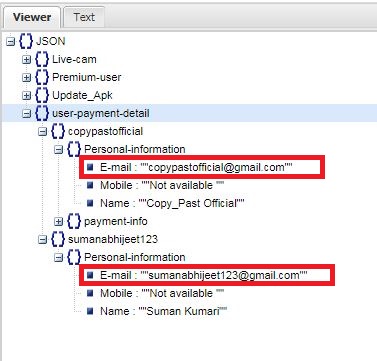Switch to the Viewer tab

click(x=31, y=17)
